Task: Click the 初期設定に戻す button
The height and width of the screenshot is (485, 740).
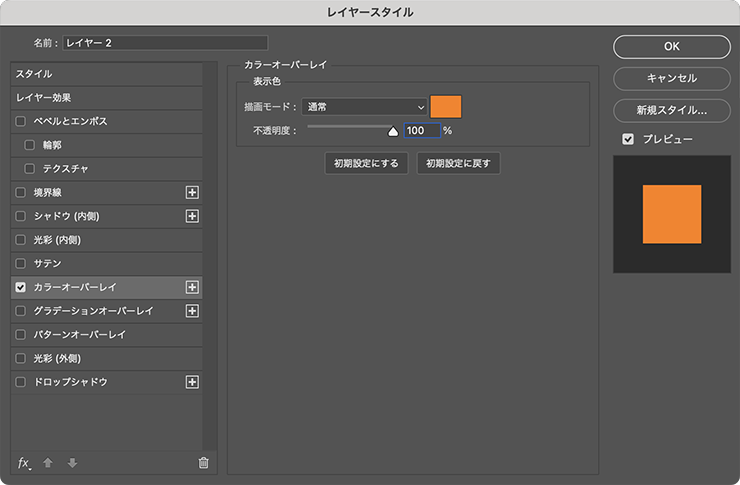Action: tap(458, 163)
